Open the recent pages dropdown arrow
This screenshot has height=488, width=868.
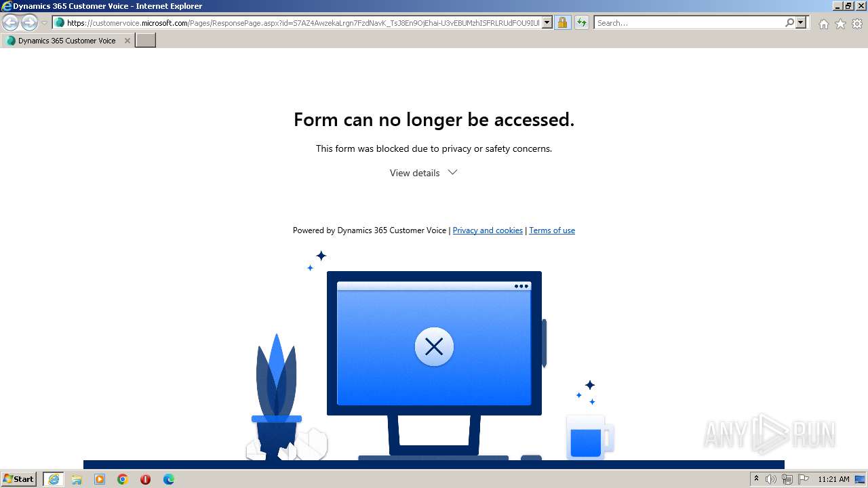pos(45,23)
